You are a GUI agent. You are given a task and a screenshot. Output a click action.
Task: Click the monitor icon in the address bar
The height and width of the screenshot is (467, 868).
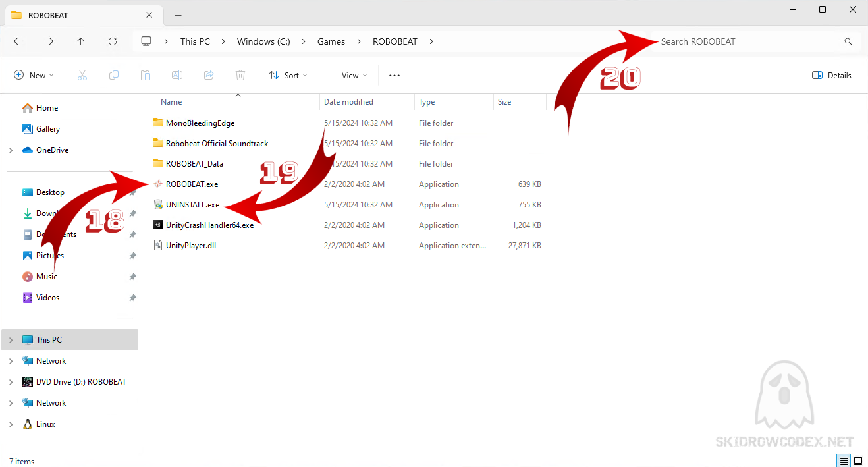(146, 41)
